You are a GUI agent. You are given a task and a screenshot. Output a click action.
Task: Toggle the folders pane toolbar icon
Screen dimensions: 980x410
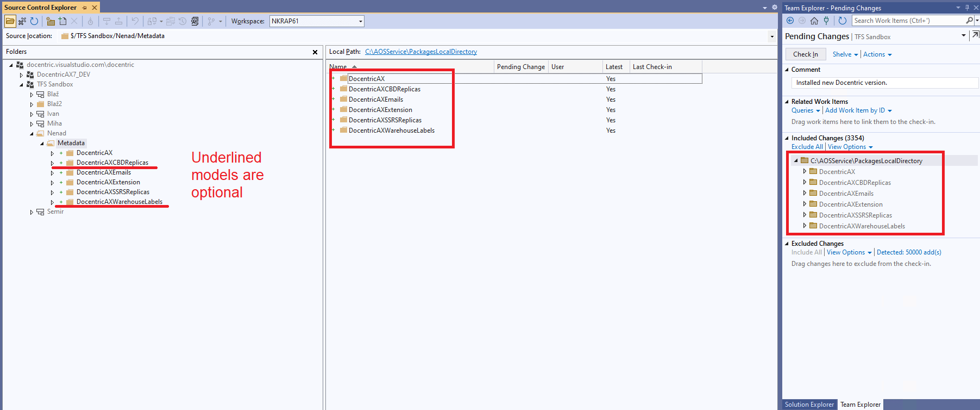pyautogui.click(x=10, y=21)
